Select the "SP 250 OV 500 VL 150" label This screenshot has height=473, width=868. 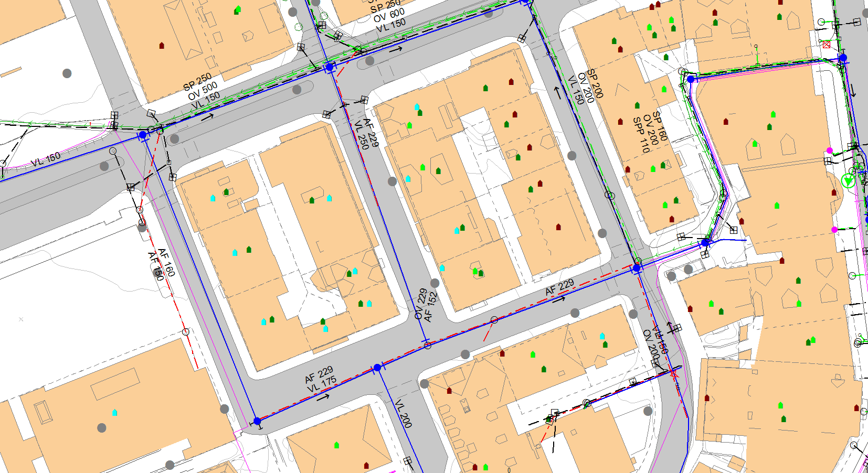coord(202,91)
